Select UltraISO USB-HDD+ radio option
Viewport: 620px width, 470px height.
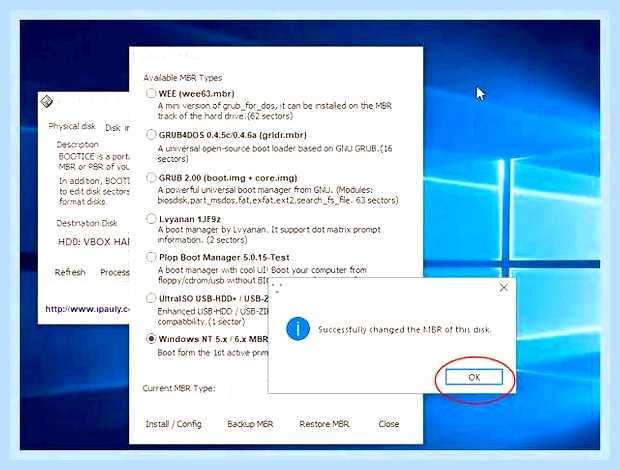tap(151, 298)
